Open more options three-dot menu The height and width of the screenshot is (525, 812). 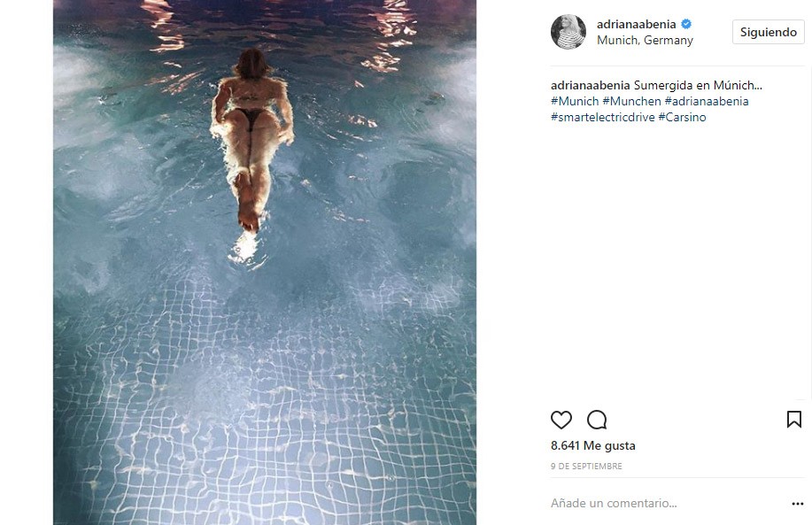pos(798,504)
